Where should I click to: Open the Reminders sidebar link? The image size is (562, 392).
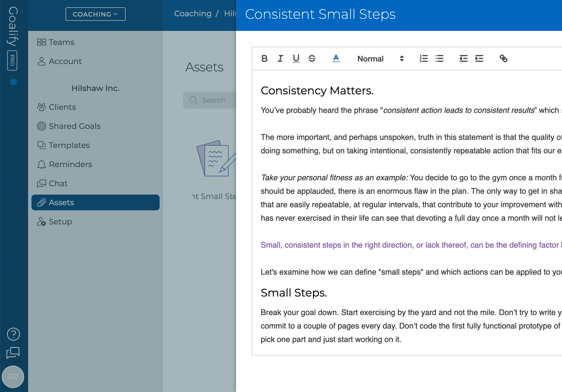tap(70, 164)
